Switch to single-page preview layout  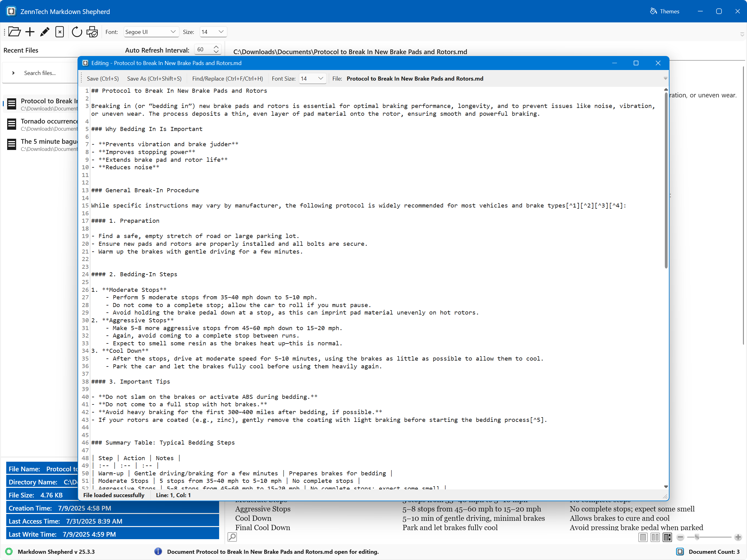[643, 537]
